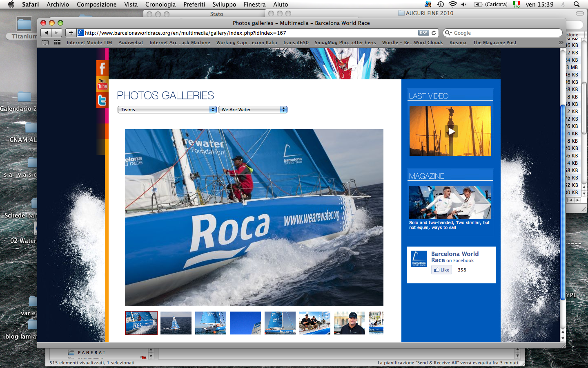Open the Teams dropdown
588x368 pixels.
coord(167,110)
